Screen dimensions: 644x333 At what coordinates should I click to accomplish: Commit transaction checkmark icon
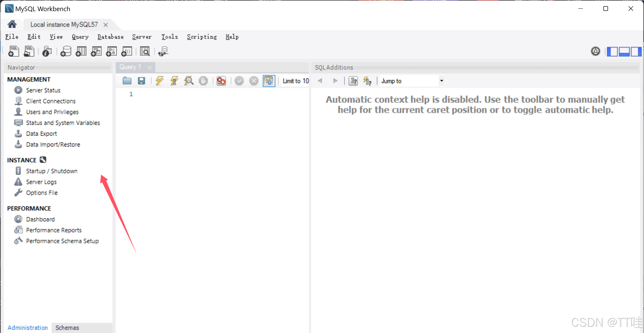[239, 81]
